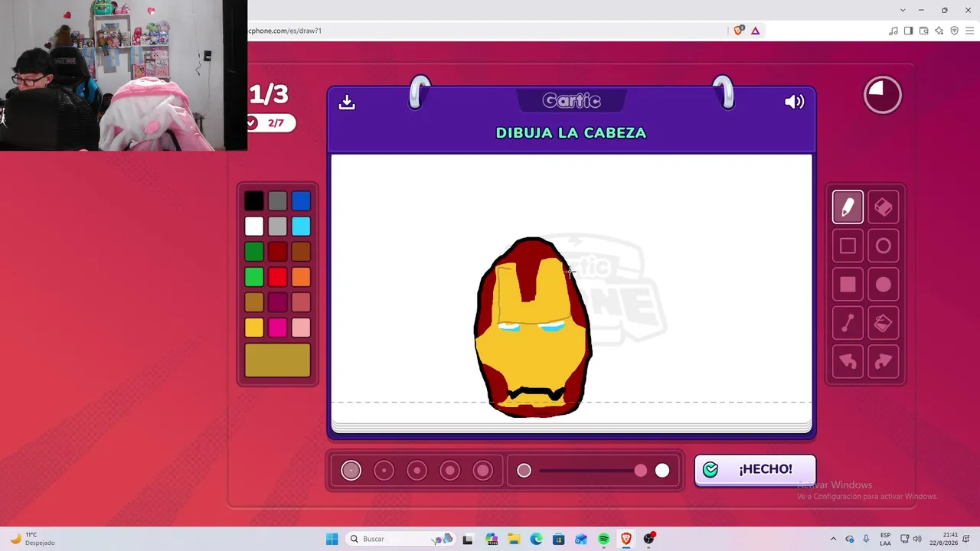Select the straight line tool
The height and width of the screenshot is (551, 980).
tap(848, 323)
